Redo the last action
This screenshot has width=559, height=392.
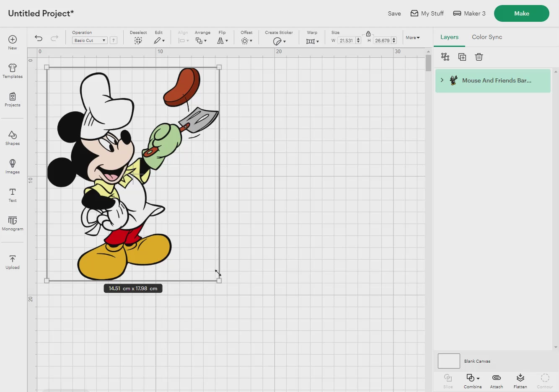54,38
